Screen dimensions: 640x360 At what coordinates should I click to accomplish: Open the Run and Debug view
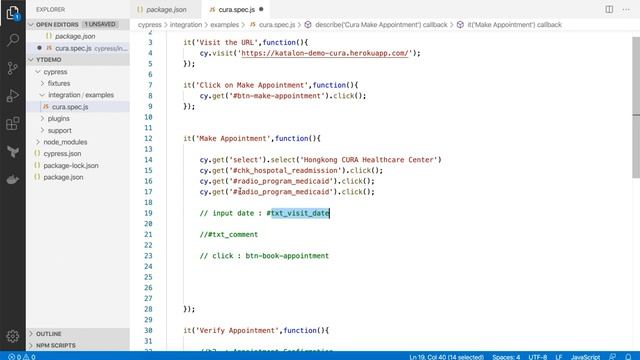[x=13, y=96]
